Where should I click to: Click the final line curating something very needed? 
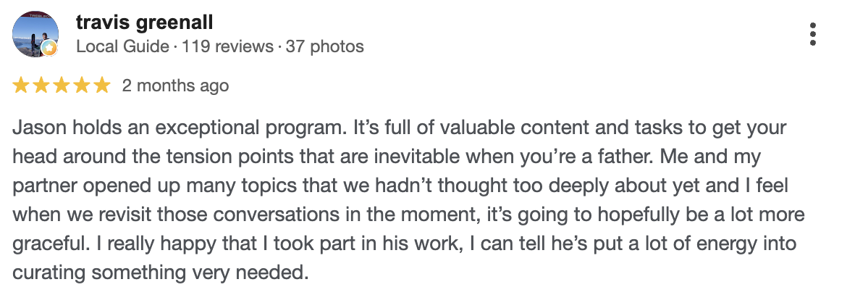tap(161, 273)
